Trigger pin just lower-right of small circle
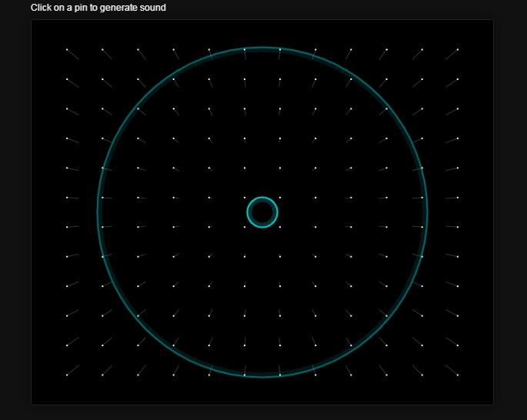Image resolution: width=527 pixels, height=420 pixels. tap(280, 227)
